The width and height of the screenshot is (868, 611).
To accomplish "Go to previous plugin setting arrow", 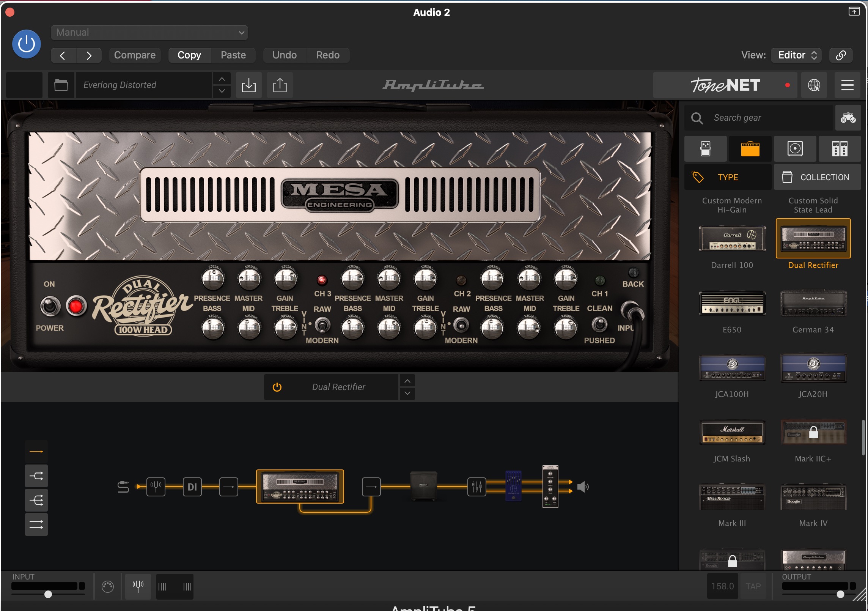I will [63, 55].
